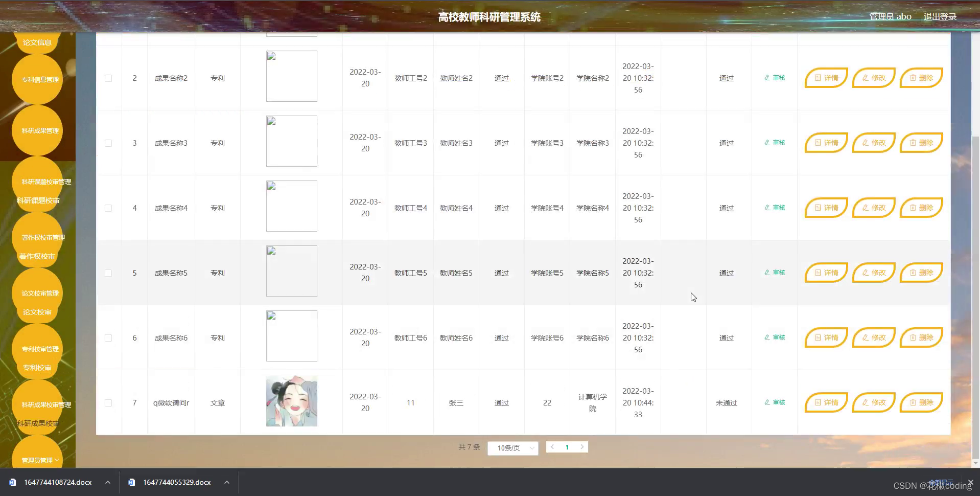The height and width of the screenshot is (496, 980).
Task: Click the 修改 button on row 4
Action: [x=873, y=208]
